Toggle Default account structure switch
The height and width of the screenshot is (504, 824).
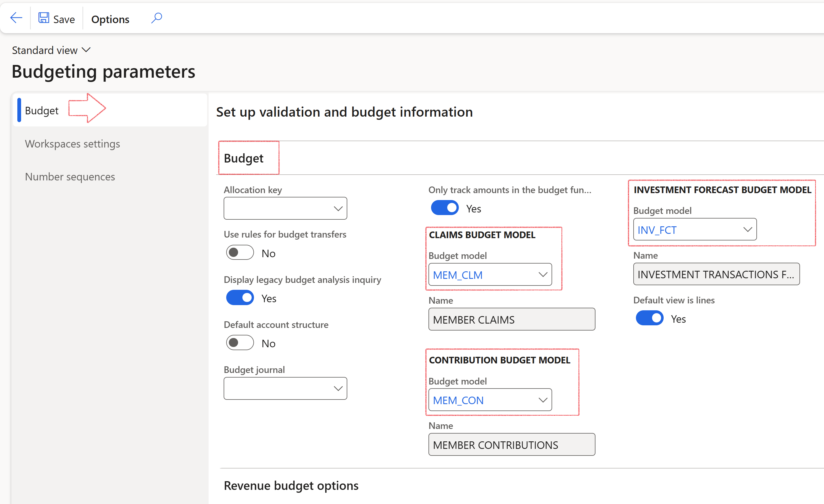click(x=240, y=343)
